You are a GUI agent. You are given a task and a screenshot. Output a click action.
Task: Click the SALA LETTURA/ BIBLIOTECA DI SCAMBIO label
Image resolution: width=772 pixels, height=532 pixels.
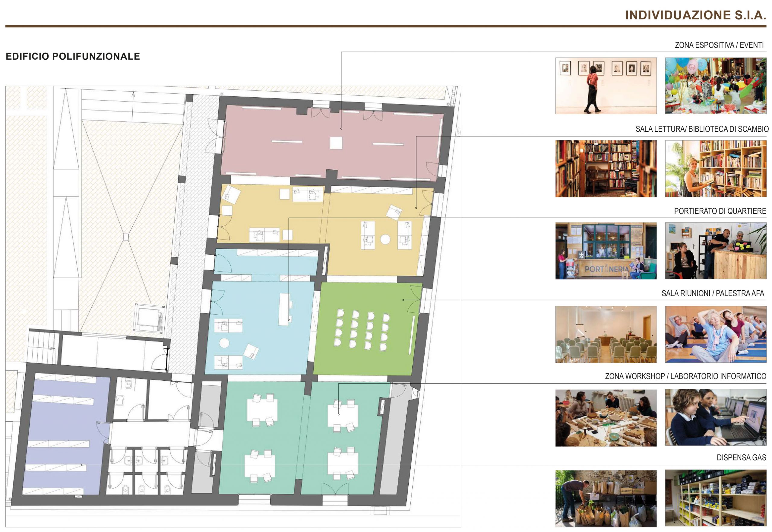tap(702, 129)
